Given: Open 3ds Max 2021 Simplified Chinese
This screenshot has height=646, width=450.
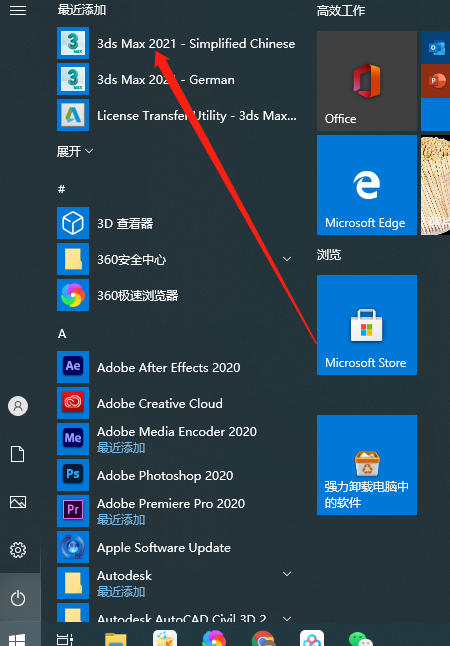Looking at the screenshot, I should click(177, 43).
